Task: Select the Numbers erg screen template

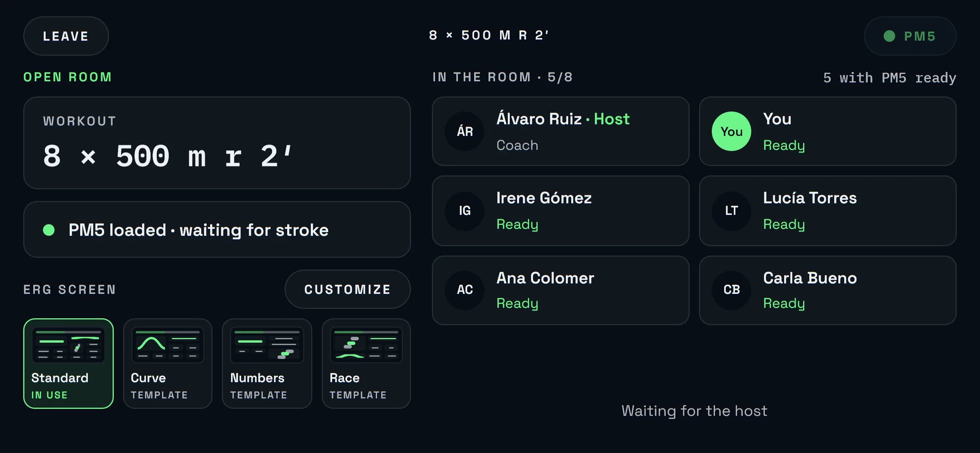Action: [267, 364]
